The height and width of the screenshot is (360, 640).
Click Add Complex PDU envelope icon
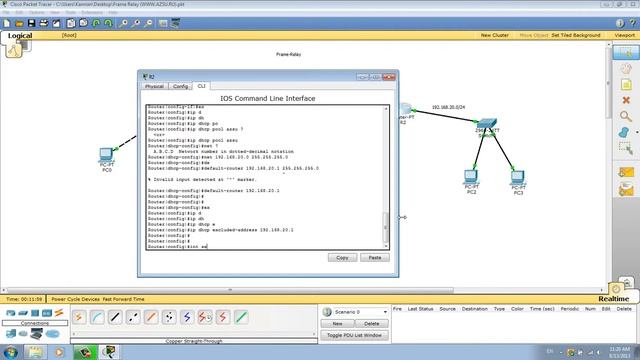626,190
